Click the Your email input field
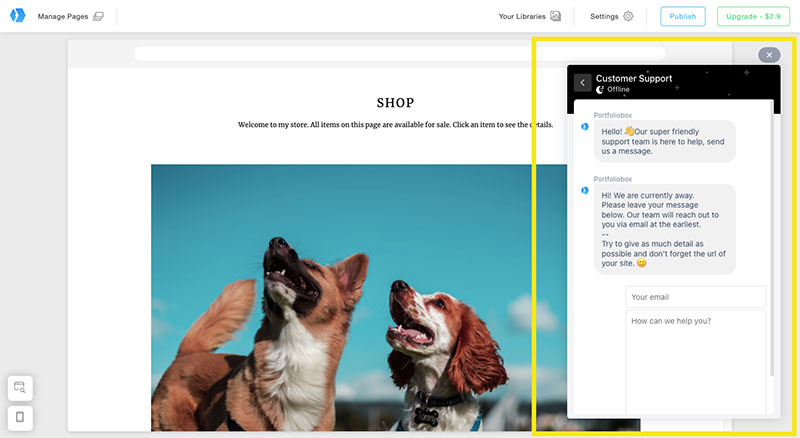The width and height of the screenshot is (800, 438). 695,297
